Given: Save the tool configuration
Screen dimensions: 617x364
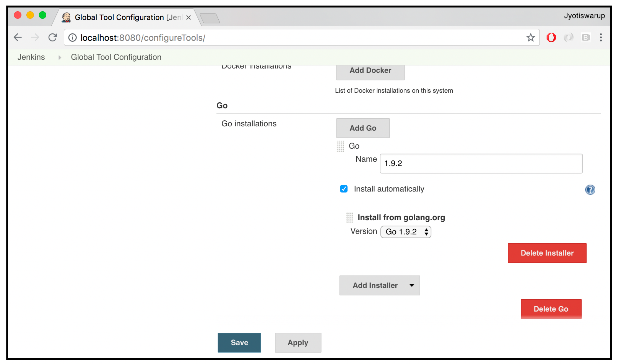Looking at the screenshot, I should [x=239, y=343].
